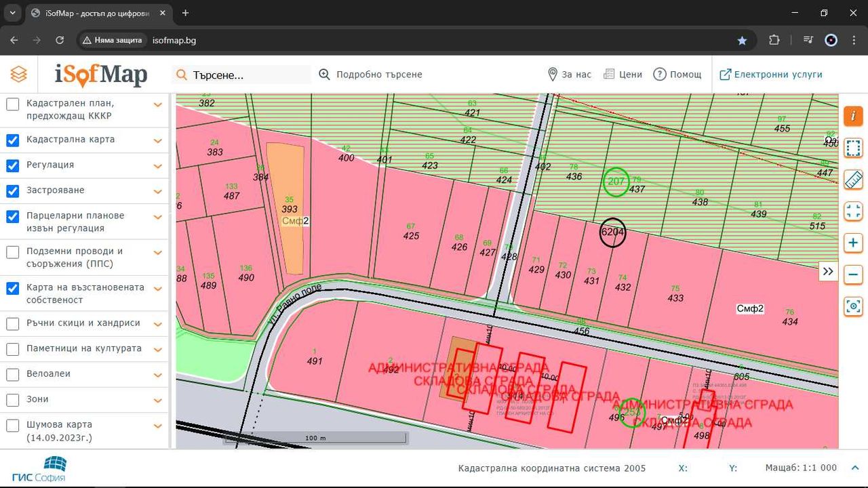Uncheck the 'Регулация' layer
Screen dimensions: 868x488
pos(13,166)
